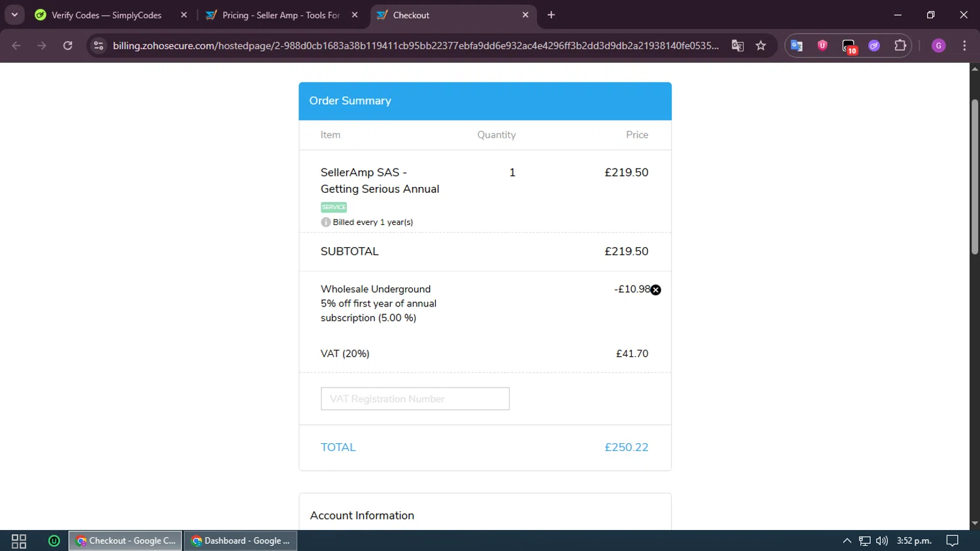Reload the checkout page
Screen dimensions: 980x551
click(x=68, y=46)
